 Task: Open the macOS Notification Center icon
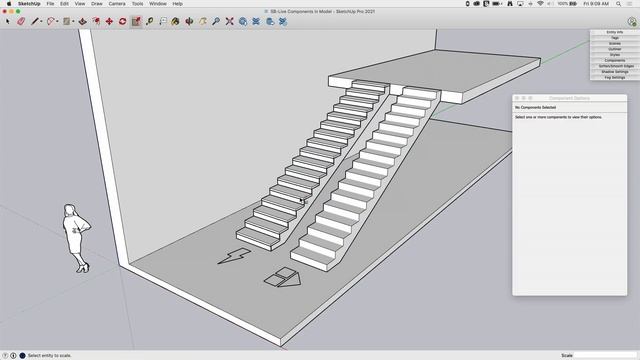[630, 4]
